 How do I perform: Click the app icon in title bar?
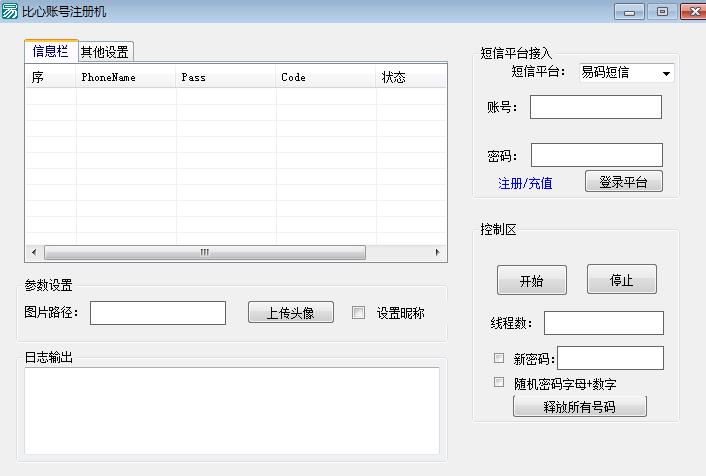[10, 12]
